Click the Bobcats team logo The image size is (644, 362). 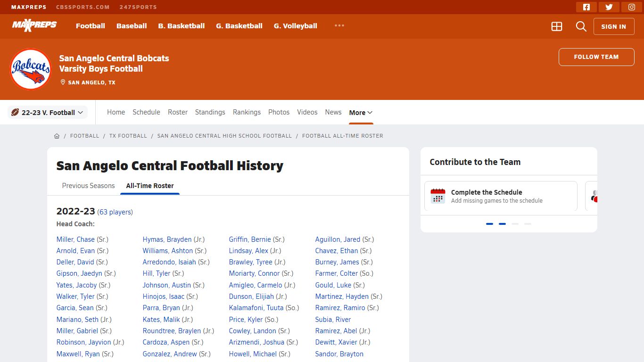(x=31, y=69)
